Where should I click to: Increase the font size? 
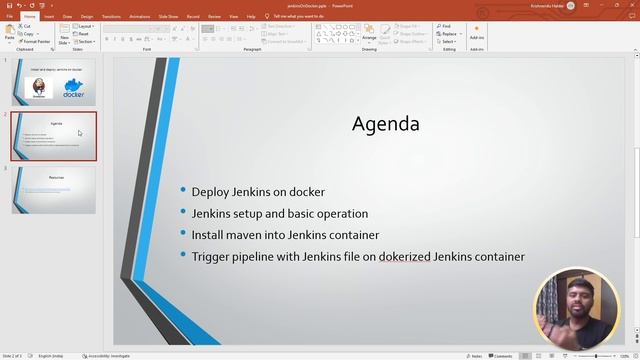pyautogui.click(x=175, y=29)
